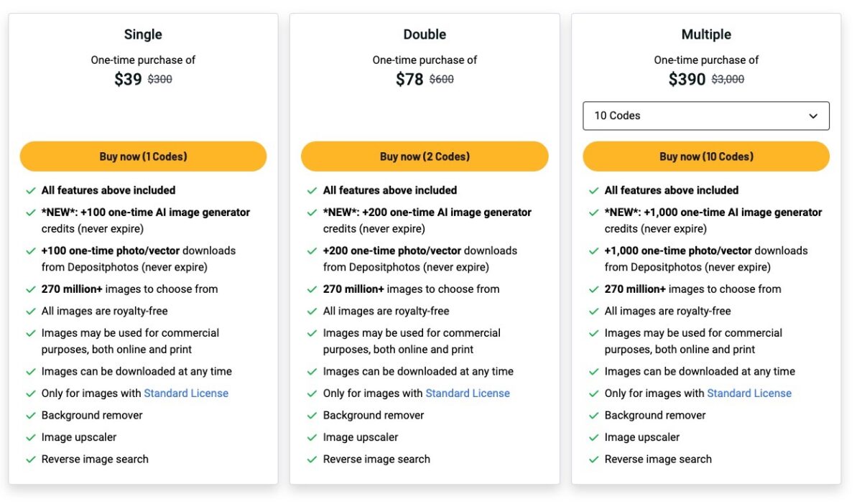Click Buy now for 2 Codes
The width and height of the screenshot is (862, 504).
pos(425,156)
